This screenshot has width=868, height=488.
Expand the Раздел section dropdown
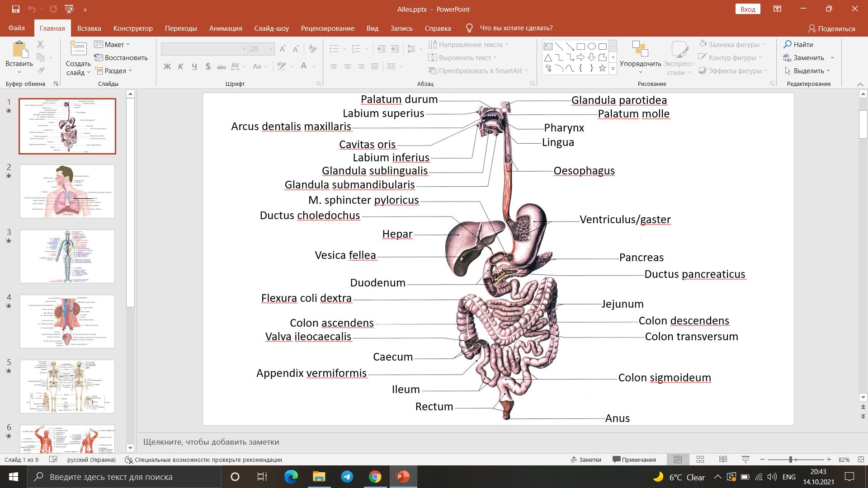click(113, 70)
